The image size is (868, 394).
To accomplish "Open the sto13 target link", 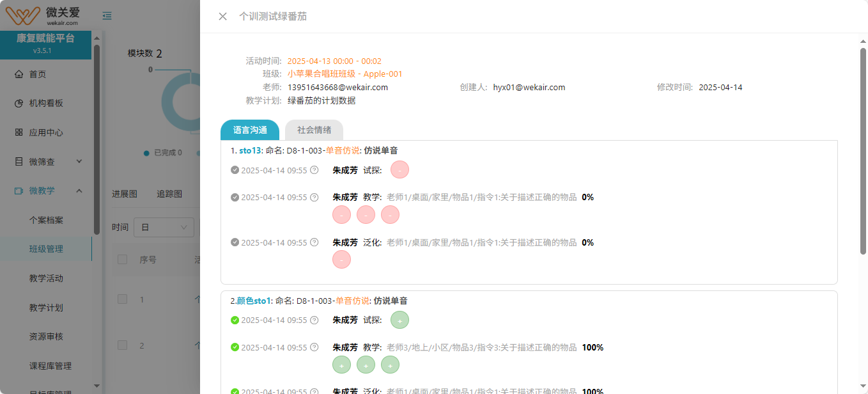I will (x=250, y=151).
